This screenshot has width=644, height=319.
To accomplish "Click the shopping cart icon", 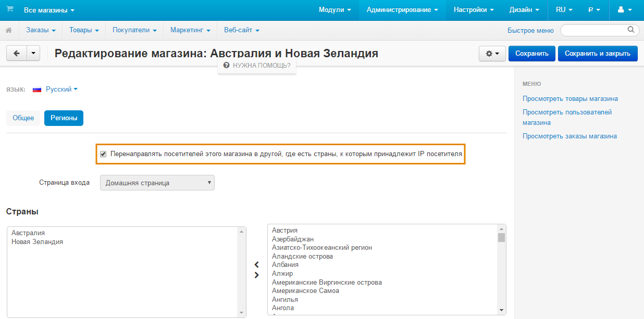I will (10, 9).
